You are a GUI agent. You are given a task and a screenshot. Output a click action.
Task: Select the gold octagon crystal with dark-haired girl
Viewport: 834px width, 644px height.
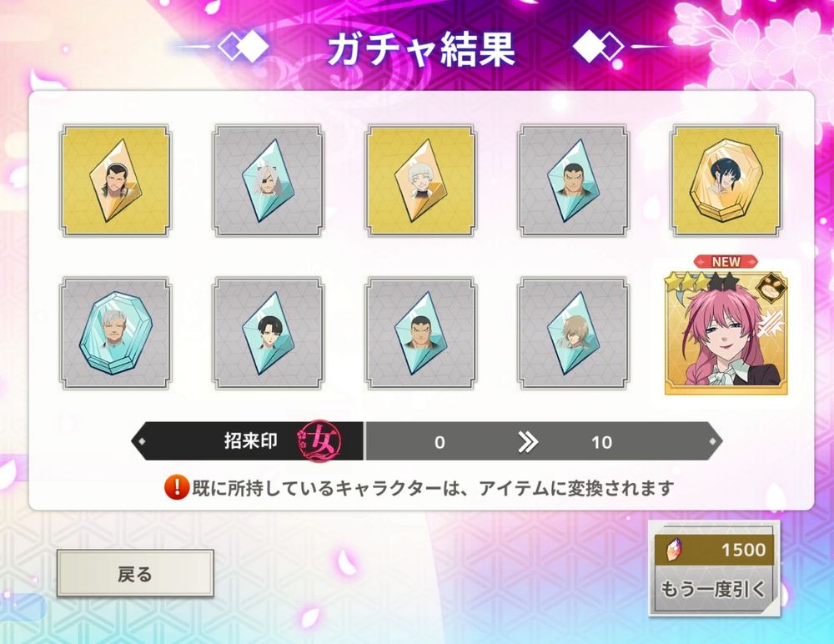tap(726, 181)
